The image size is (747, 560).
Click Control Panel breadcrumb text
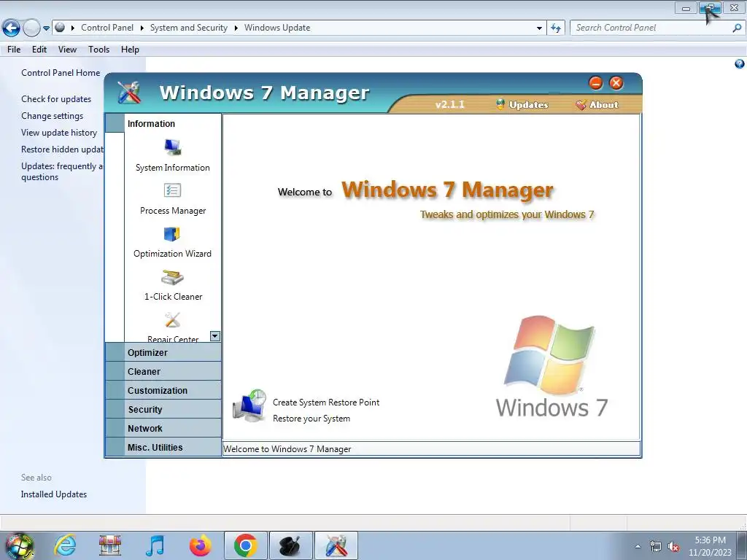(x=107, y=28)
